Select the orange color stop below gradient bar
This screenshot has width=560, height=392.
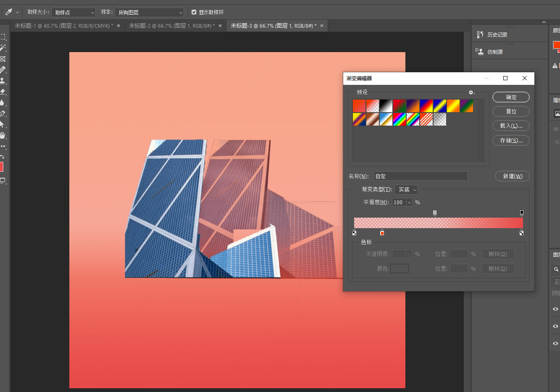[x=382, y=233]
